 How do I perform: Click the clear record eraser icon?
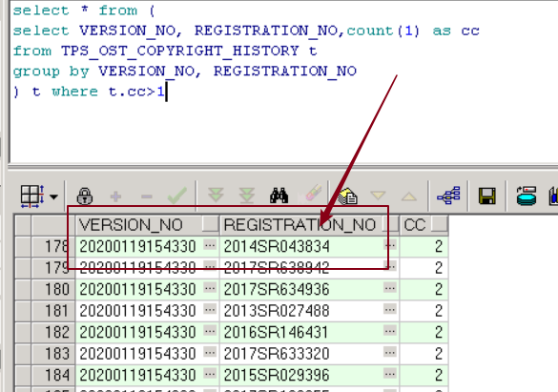(313, 194)
